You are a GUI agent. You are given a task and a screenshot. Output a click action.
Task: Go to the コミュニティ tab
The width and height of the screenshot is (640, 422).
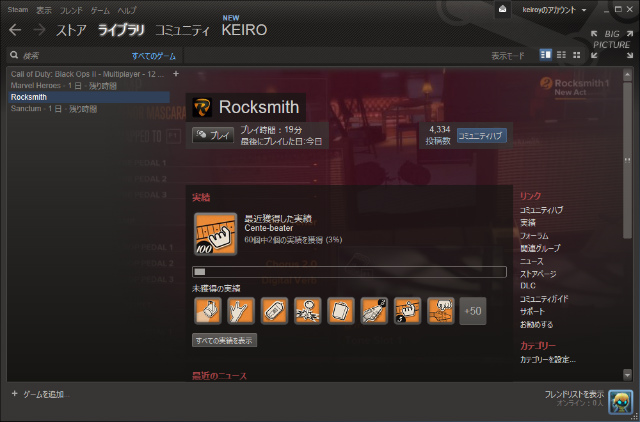[182, 30]
